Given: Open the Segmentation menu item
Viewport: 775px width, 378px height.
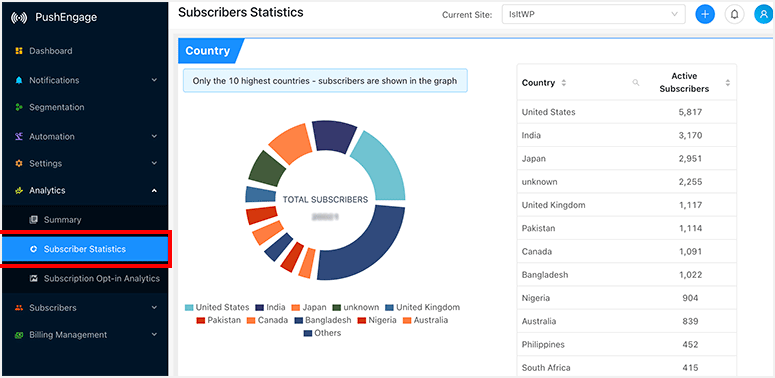Looking at the screenshot, I should click(x=56, y=107).
